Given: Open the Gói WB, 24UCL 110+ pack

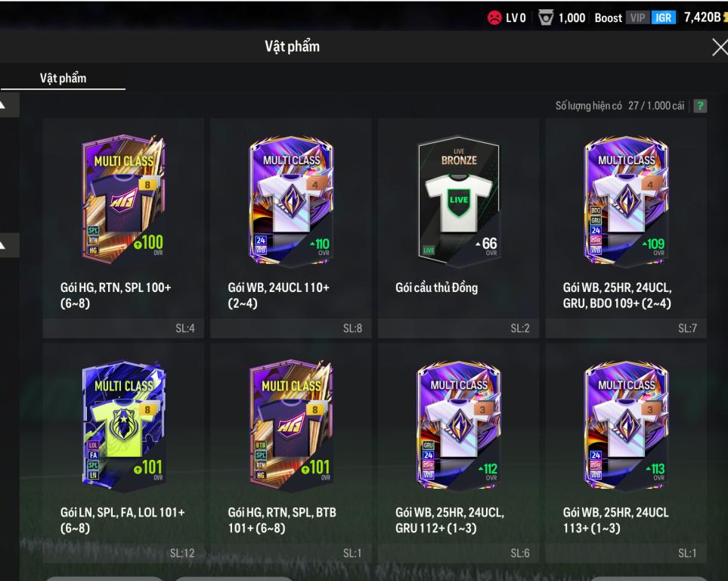Looking at the screenshot, I should [x=290, y=228].
